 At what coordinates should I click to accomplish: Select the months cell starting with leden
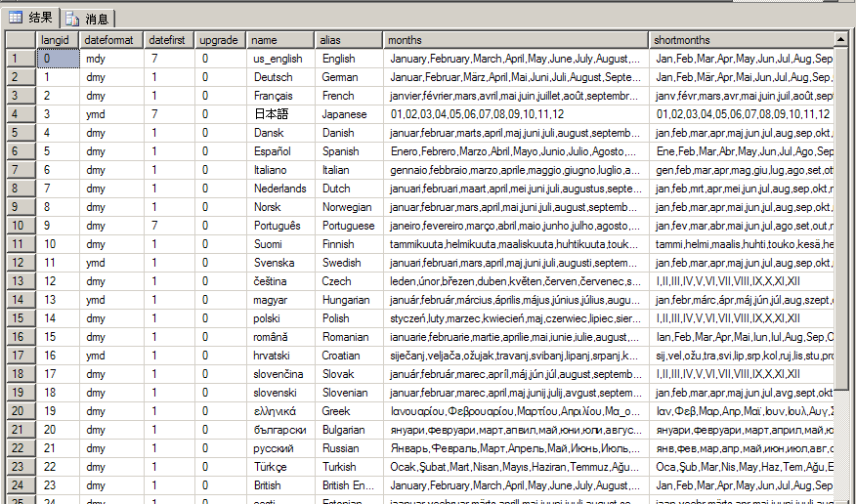click(515, 281)
